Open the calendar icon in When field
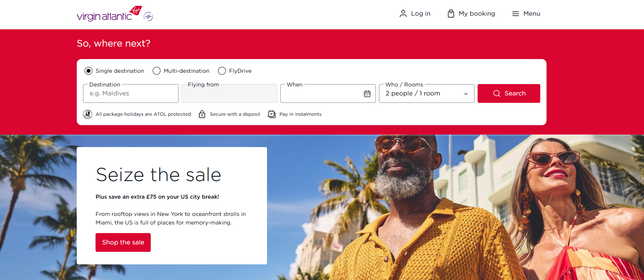Viewport: 644px width, 280px height. (x=367, y=94)
